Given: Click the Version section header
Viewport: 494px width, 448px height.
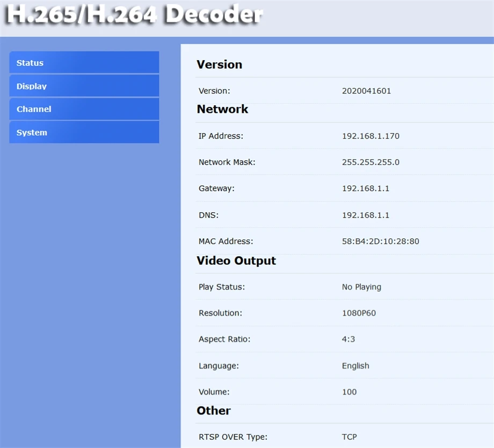Looking at the screenshot, I should pos(220,64).
